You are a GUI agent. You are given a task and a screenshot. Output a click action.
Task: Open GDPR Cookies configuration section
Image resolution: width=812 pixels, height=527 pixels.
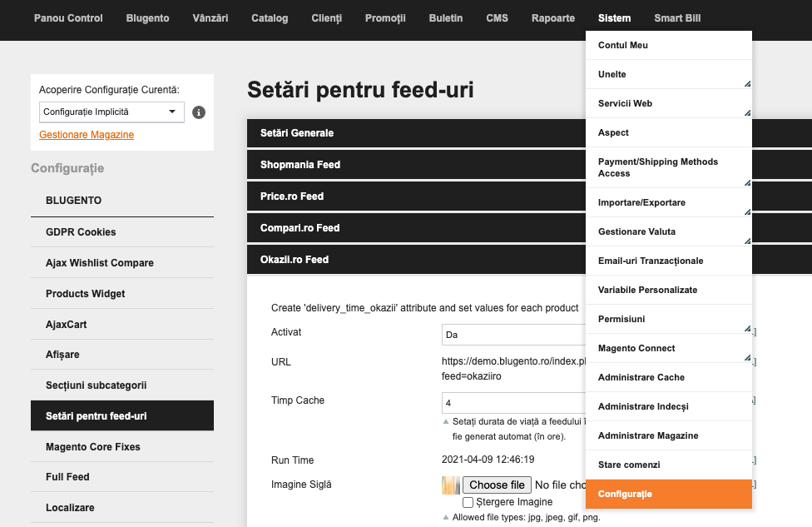(x=122, y=232)
